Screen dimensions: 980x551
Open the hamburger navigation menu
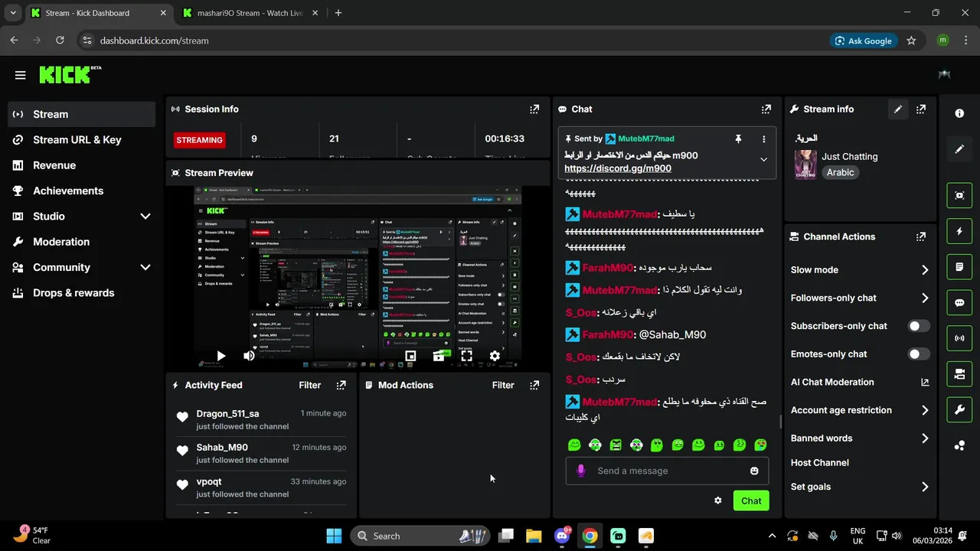tap(20, 75)
